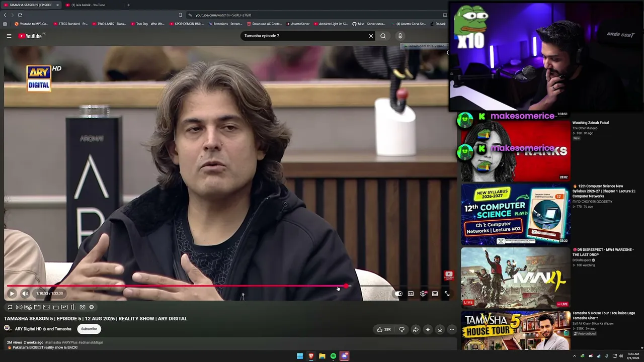Mute the video with the speaker icon
Screen dimensions: 644x362
(x=25, y=294)
